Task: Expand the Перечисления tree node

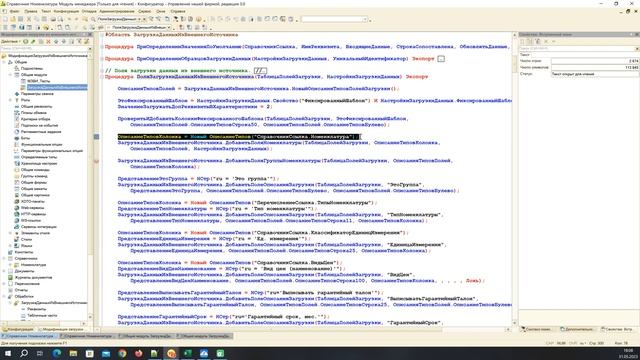Action: click(x=4, y=284)
